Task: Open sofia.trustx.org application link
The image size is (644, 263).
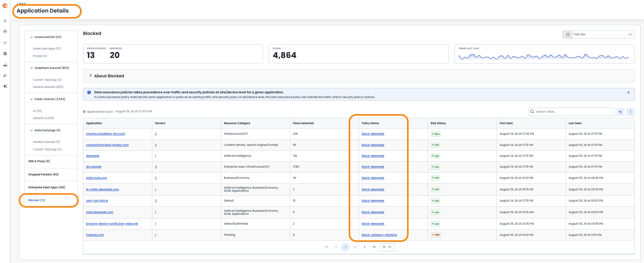Action: (96, 178)
